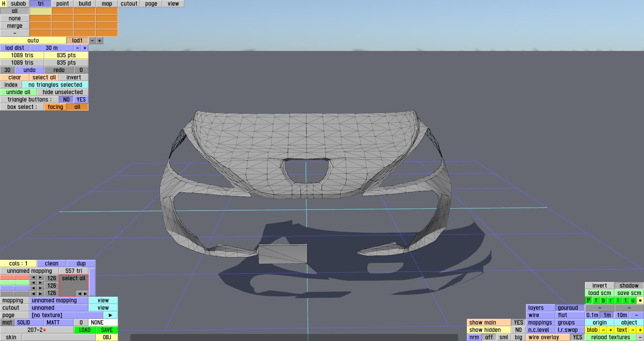Set triangle buttons to NO

point(66,100)
